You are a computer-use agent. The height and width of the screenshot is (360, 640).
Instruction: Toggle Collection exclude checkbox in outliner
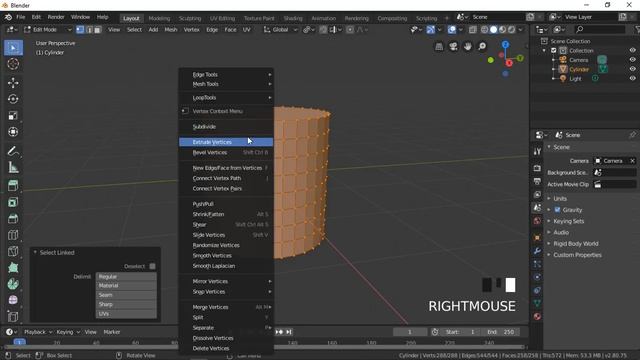click(554, 51)
